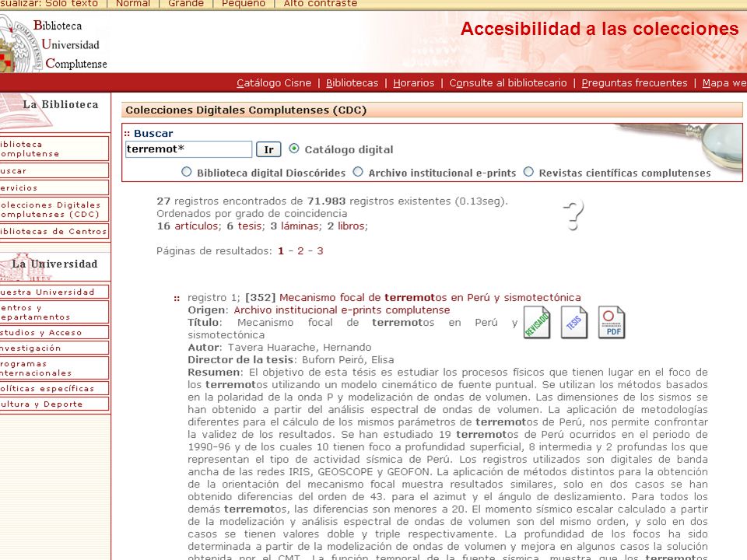Select Biblioteca digital Dioscórides radio option
The height and width of the screenshot is (560, 747).
(x=186, y=172)
